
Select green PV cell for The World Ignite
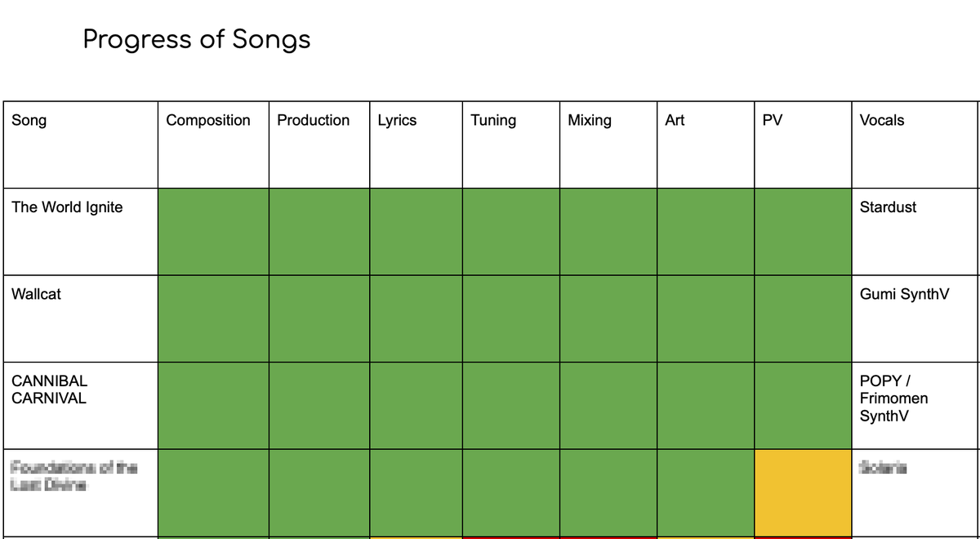pos(803,232)
